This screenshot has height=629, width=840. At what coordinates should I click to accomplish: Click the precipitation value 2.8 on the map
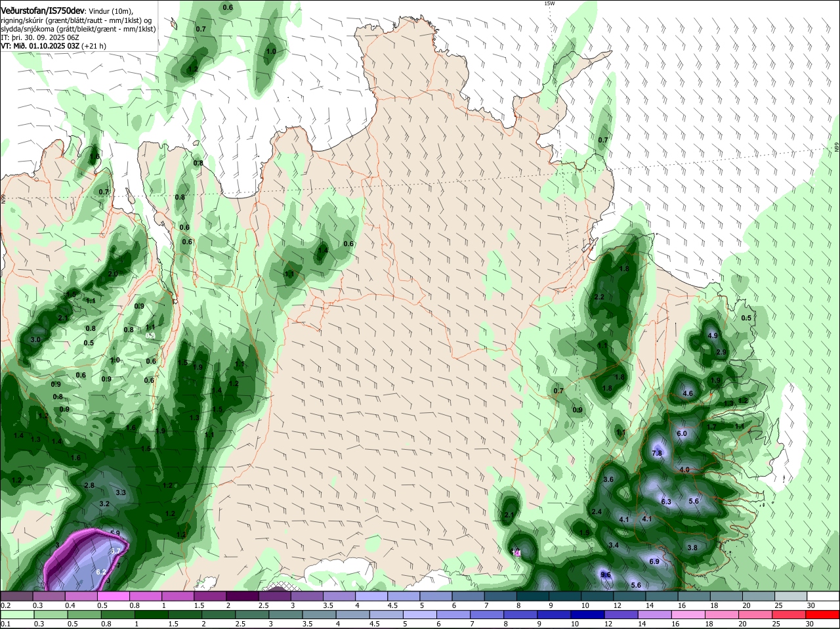(x=90, y=485)
